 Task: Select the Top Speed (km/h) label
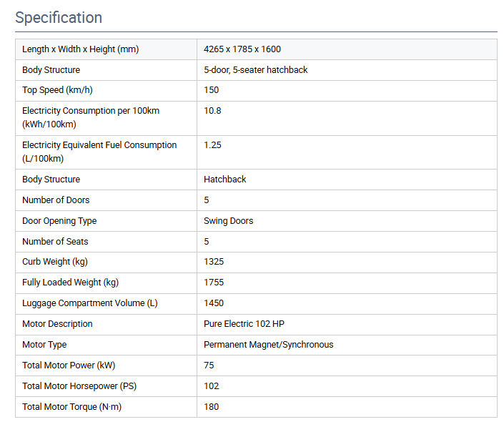point(57,90)
